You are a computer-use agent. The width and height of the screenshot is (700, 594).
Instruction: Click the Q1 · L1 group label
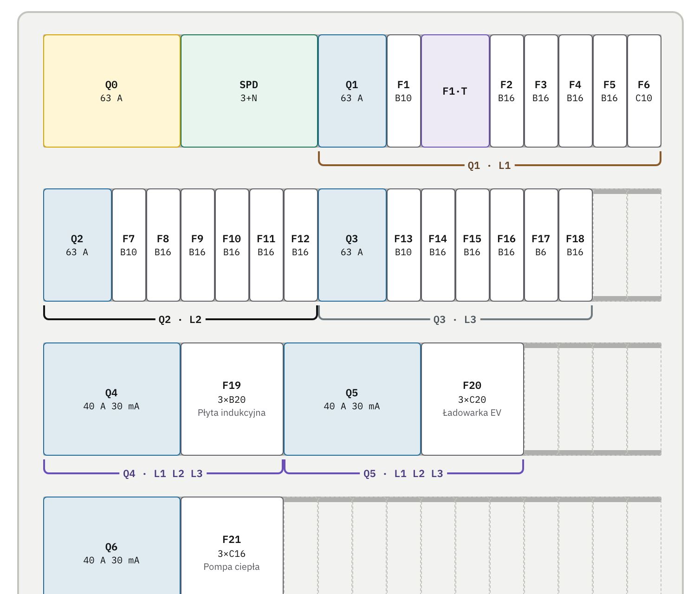pyautogui.click(x=489, y=166)
